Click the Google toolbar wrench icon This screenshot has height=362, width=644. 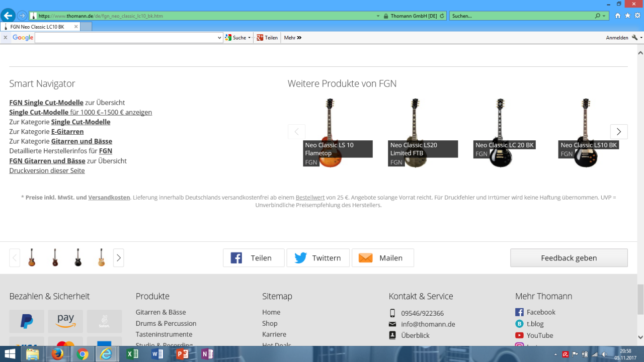635,38
